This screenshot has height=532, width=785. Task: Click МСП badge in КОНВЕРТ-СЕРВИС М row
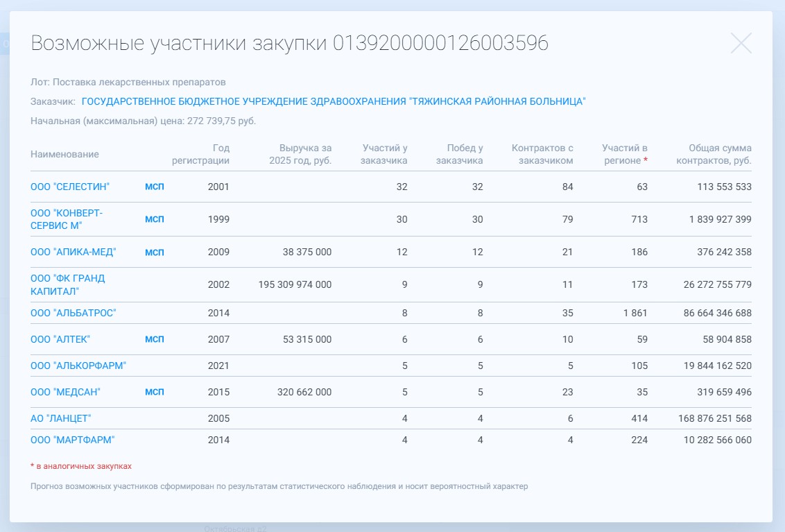click(154, 219)
